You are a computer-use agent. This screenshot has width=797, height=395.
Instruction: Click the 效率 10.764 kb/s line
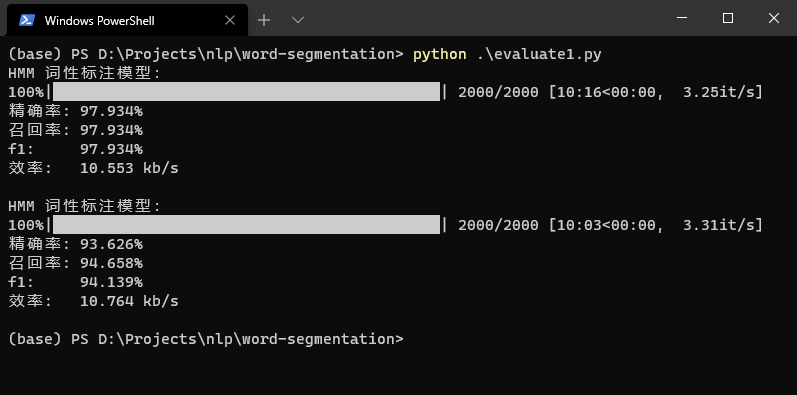94,301
